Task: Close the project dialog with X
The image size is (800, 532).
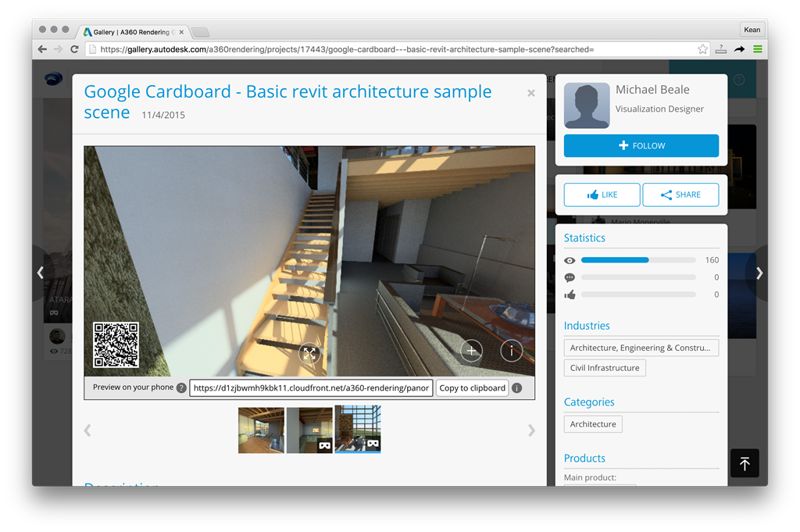Action: 531,93
